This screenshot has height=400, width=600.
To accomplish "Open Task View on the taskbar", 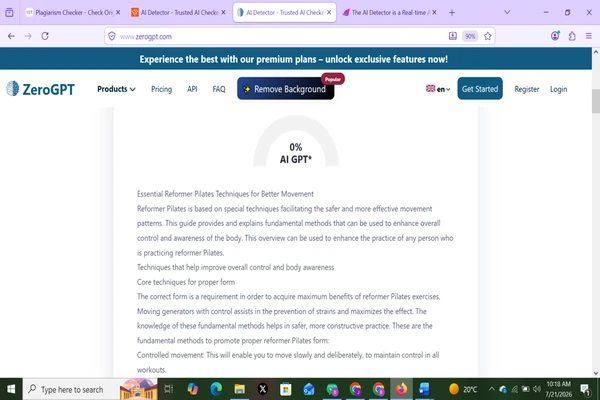I will (168, 389).
